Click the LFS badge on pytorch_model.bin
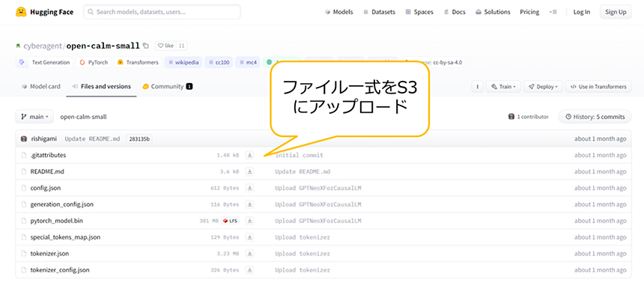Screen dimensions: 644x283 231,221
